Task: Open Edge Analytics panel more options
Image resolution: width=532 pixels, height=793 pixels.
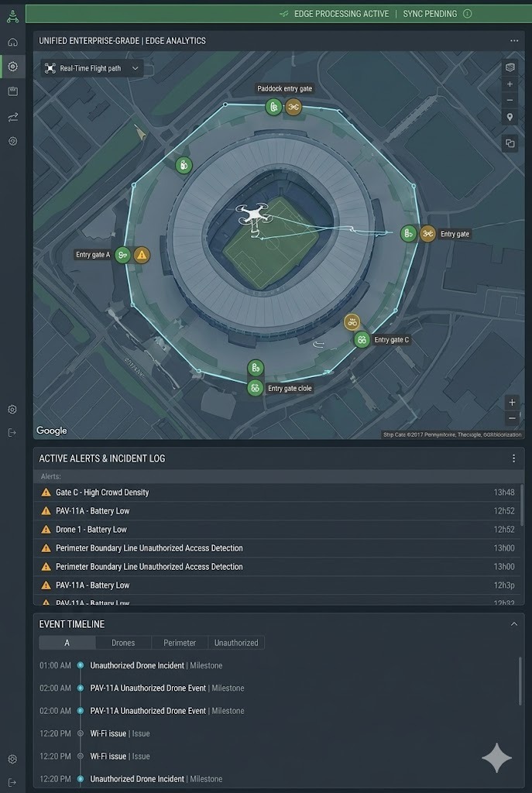Action: [x=514, y=40]
